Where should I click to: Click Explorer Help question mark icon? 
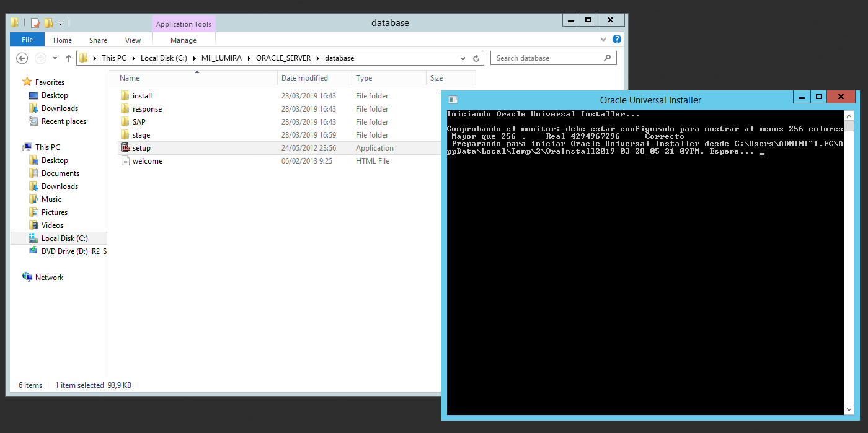tap(617, 40)
